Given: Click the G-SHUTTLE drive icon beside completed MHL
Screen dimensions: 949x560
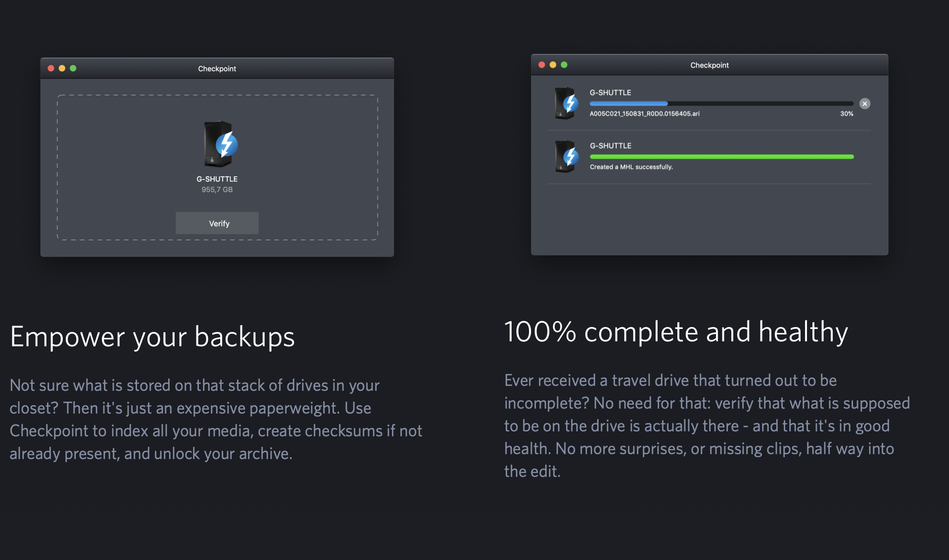Looking at the screenshot, I should [567, 156].
